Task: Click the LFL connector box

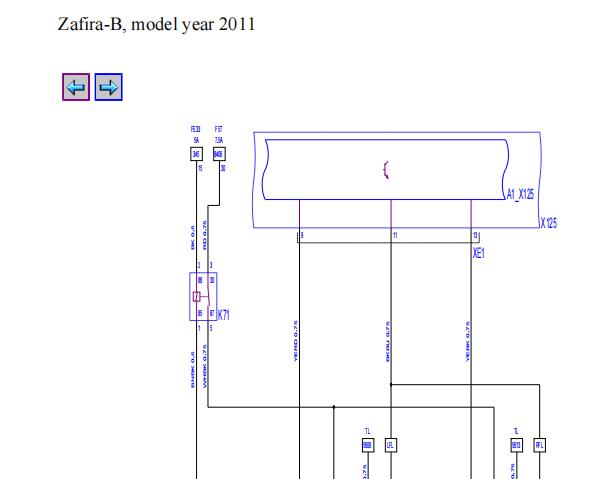Action: click(391, 445)
